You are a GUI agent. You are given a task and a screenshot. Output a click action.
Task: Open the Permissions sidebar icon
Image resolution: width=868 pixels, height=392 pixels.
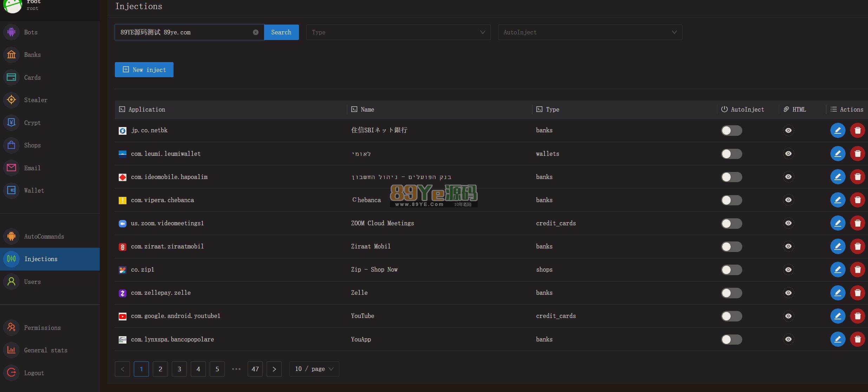[11, 327]
